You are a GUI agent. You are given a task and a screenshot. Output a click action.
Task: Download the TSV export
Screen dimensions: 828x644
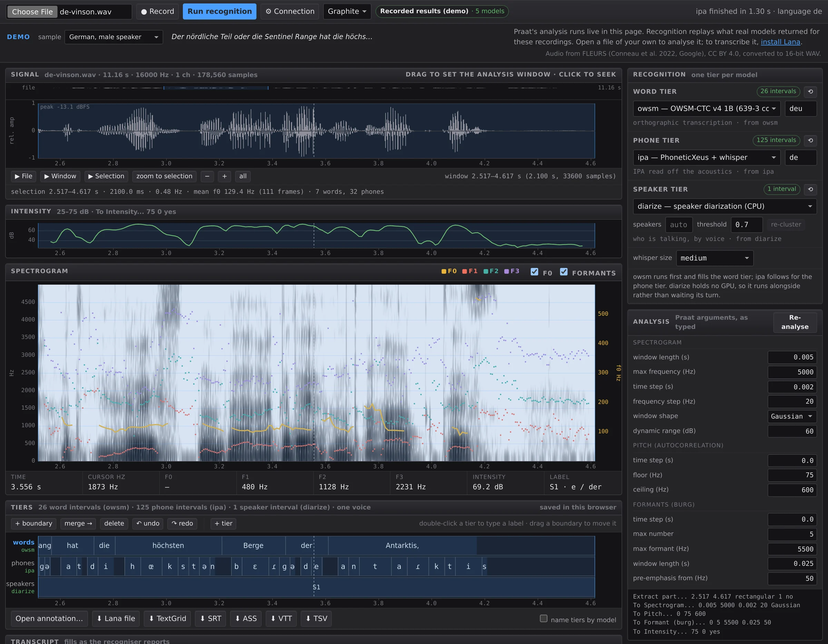coord(316,618)
